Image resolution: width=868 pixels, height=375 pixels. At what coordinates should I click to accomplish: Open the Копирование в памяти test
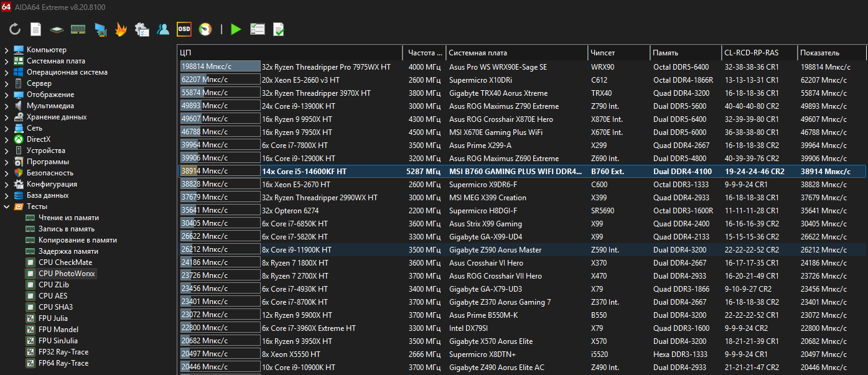click(78, 240)
